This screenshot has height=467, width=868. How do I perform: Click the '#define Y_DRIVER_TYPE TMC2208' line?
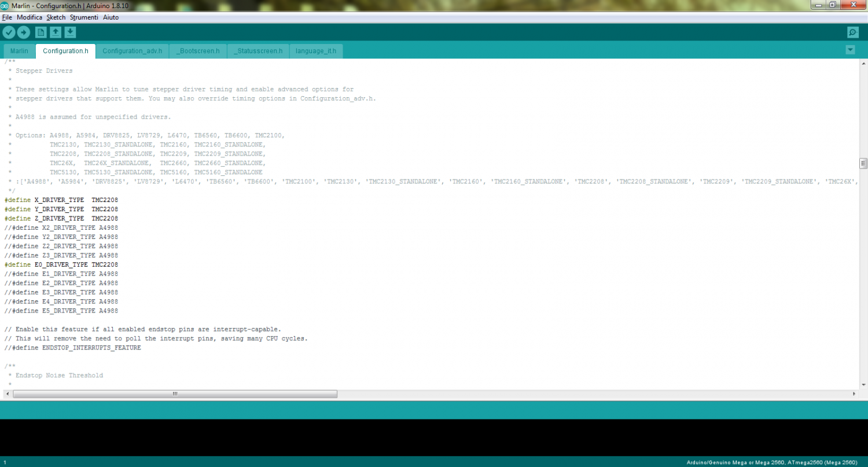(61, 209)
